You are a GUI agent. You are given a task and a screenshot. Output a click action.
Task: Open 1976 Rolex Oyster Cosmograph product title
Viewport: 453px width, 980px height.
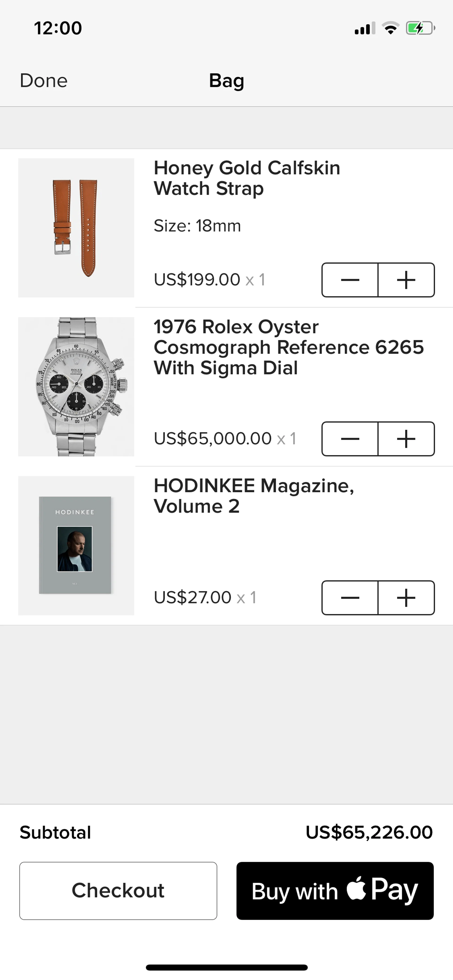pos(289,347)
